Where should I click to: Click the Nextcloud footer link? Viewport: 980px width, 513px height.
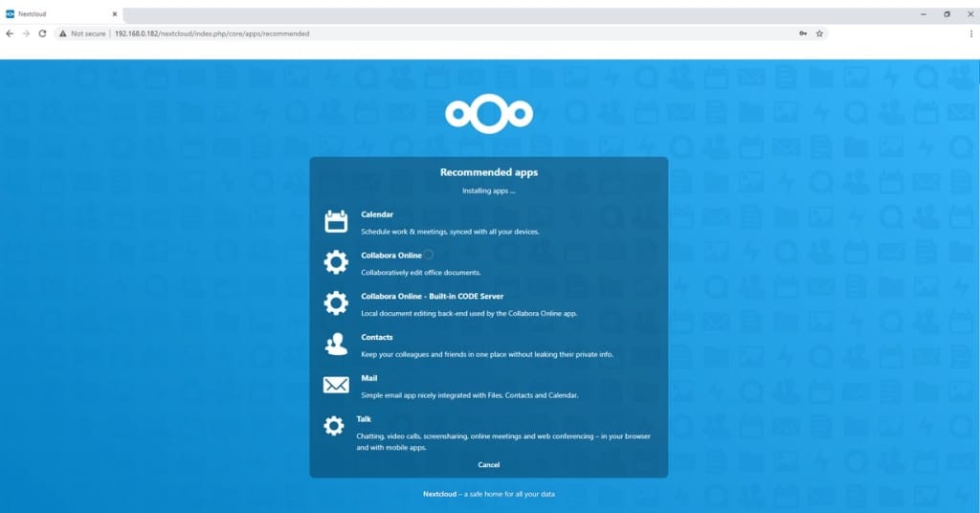pos(439,494)
